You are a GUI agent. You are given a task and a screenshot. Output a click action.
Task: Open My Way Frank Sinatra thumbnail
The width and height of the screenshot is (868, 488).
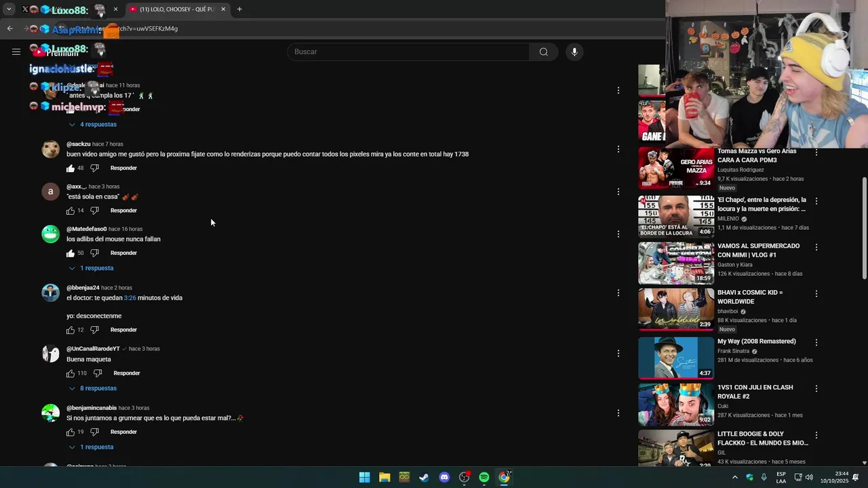click(676, 358)
